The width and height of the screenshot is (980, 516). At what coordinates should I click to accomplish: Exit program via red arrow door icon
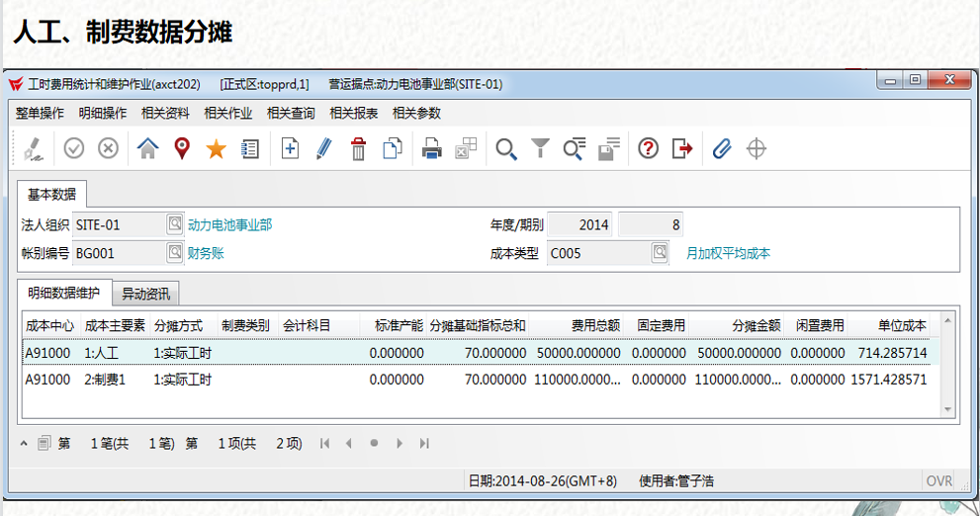[x=682, y=148]
